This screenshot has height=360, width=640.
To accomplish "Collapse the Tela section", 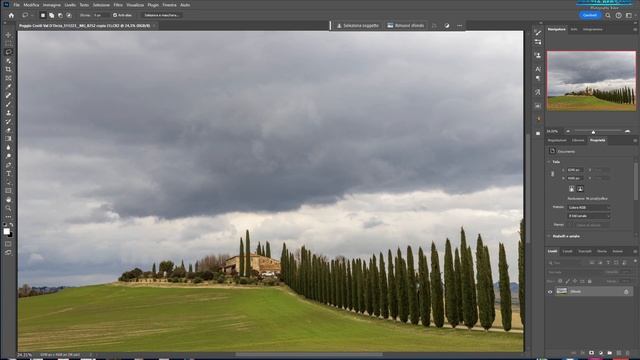I will (549, 162).
